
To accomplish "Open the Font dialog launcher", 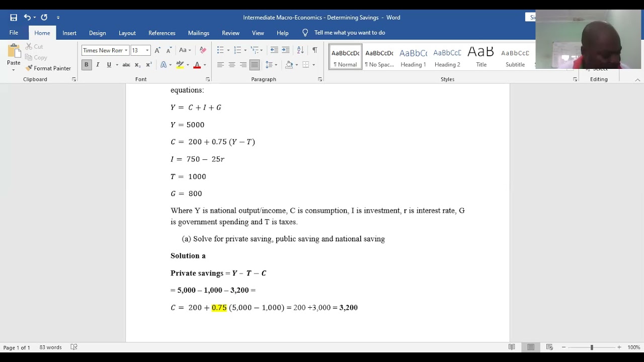I will 208,79.
